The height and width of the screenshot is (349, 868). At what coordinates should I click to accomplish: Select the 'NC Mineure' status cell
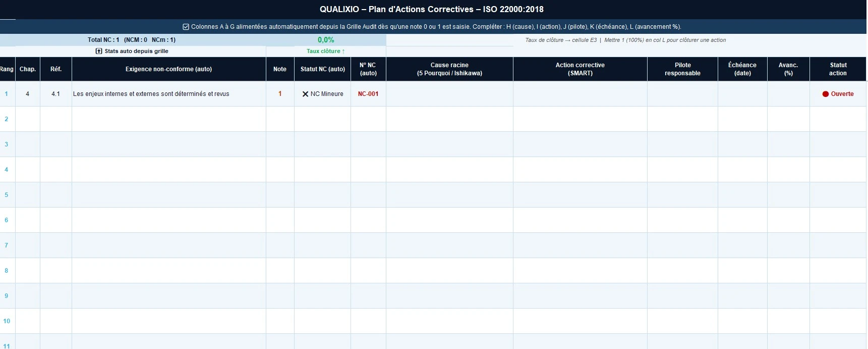click(x=323, y=94)
